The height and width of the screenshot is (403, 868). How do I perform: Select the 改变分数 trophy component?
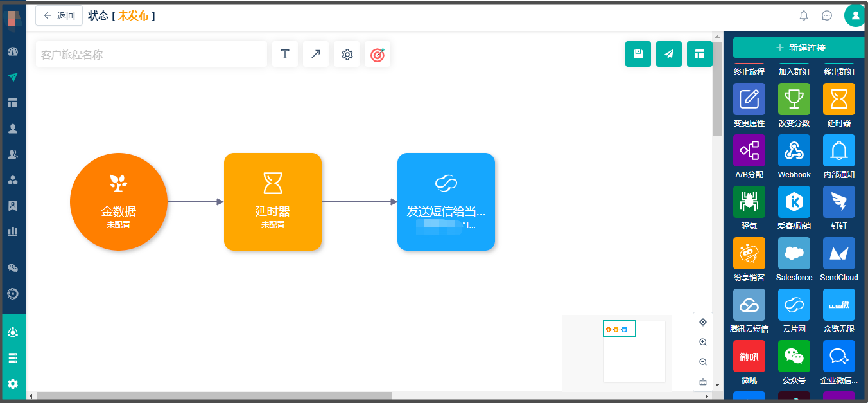[794, 99]
